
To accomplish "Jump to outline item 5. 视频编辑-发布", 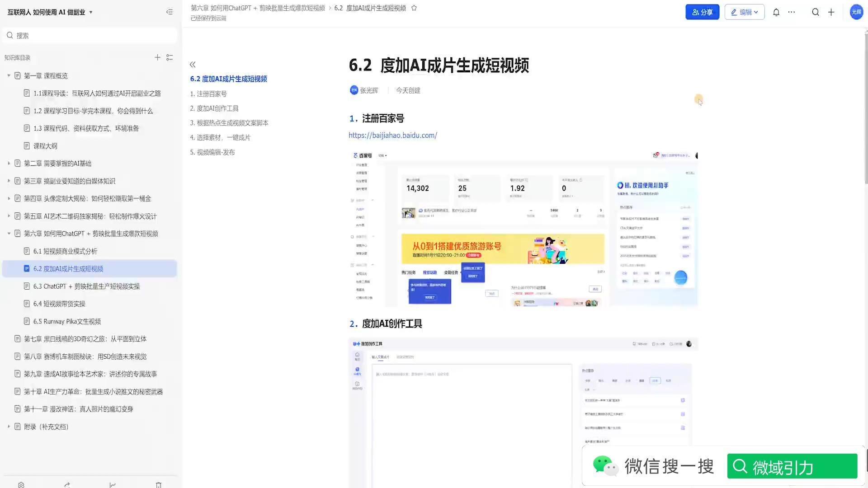I will coord(212,152).
